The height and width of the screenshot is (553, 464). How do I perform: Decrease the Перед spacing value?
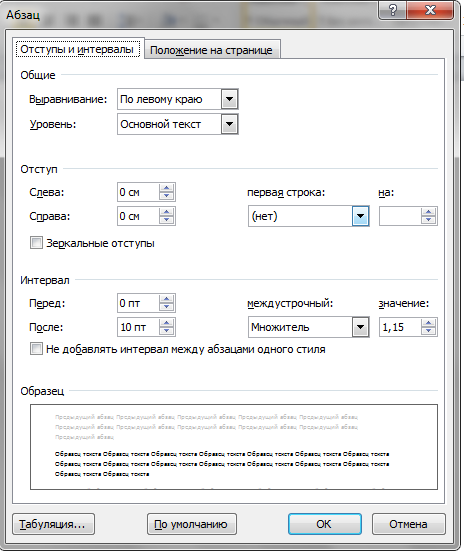pyautogui.click(x=166, y=307)
